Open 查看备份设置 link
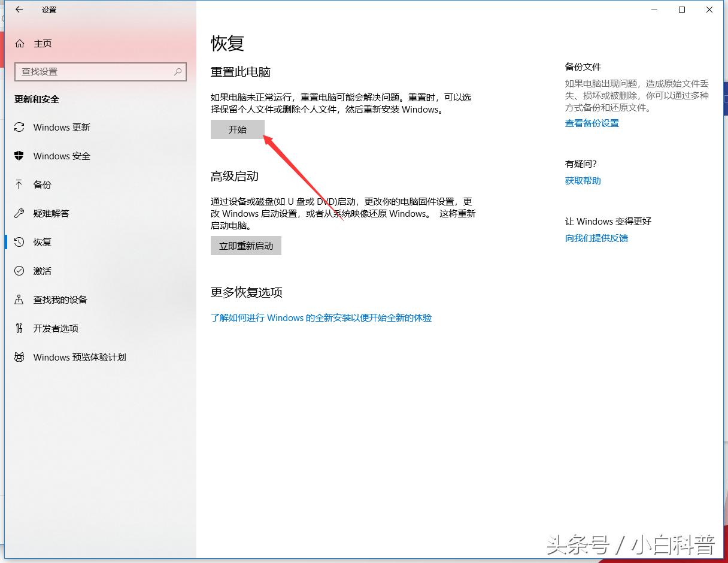The width and height of the screenshot is (728, 563). pyautogui.click(x=591, y=123)
